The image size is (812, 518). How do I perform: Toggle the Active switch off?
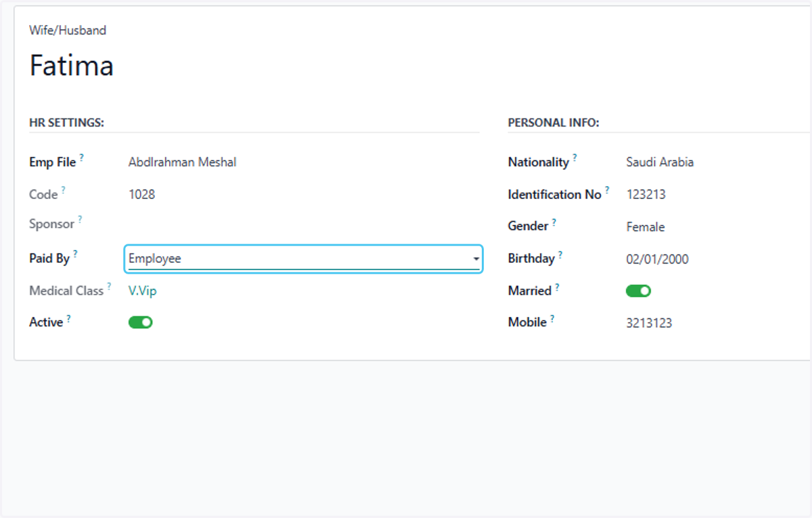point(141,322)
